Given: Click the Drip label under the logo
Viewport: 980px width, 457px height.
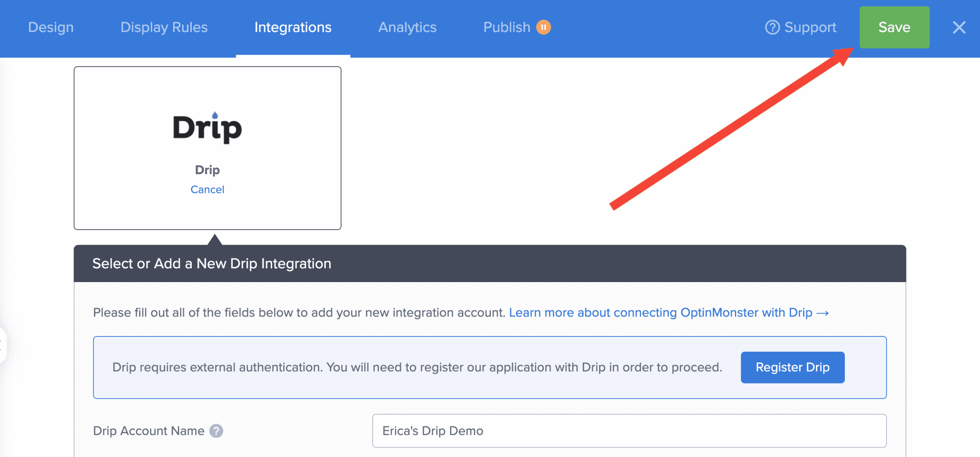Looking at the screenshot, I should point(207,170).
